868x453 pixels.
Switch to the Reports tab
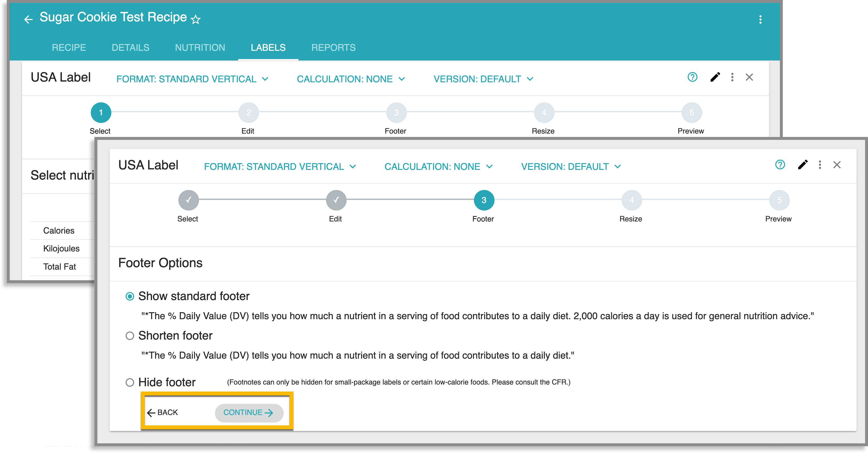click(333, 47)
